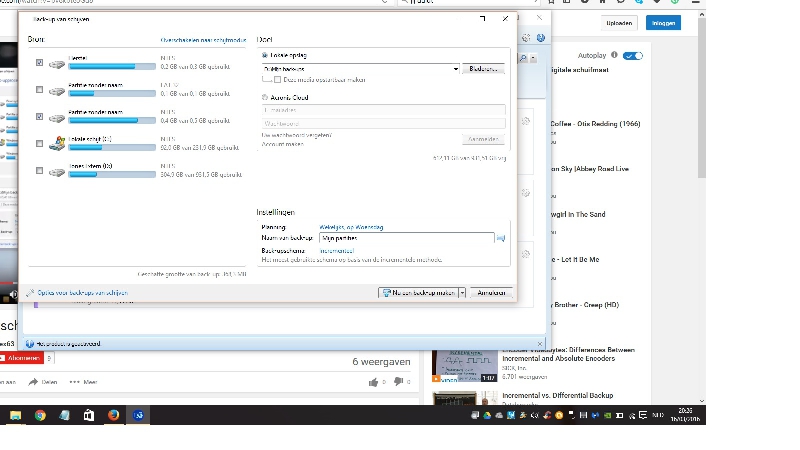Expand the local storage destination dropdown
The width and height of the screenshot is (800, 450).
(x=455, y=69)
